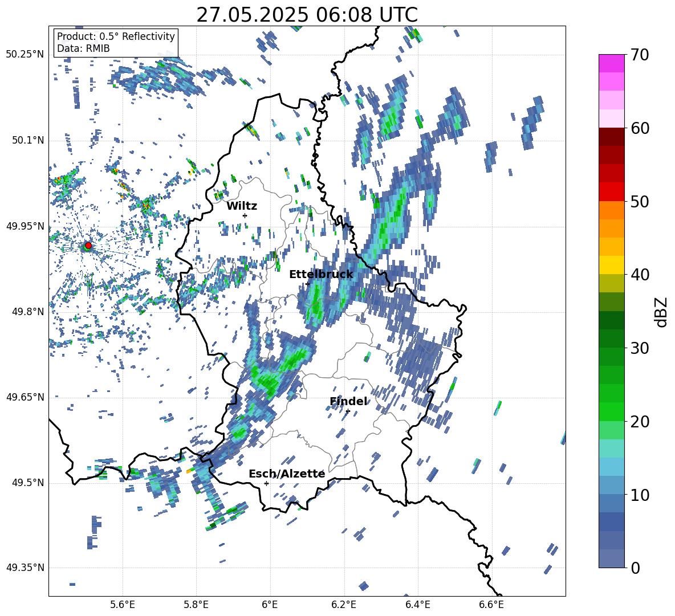Click the cross marker at Esch/Alzette
675x616 pixels.
click(x=266, y=483)
